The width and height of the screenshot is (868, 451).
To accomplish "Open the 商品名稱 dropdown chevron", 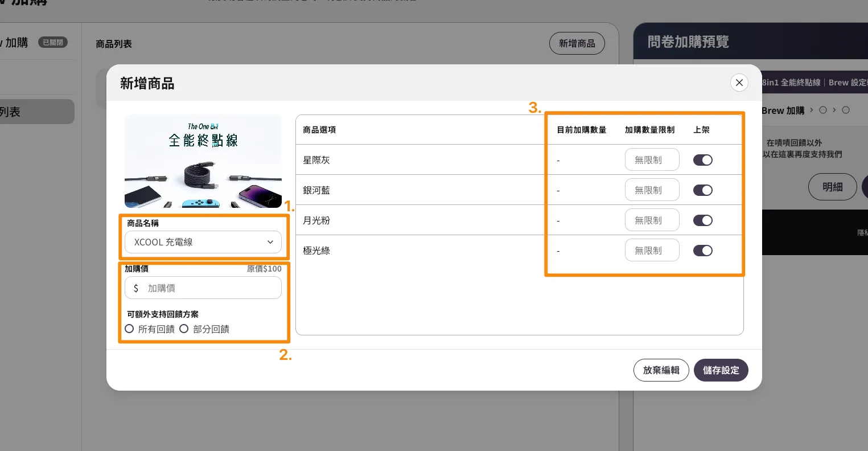I will pos(270,242).
